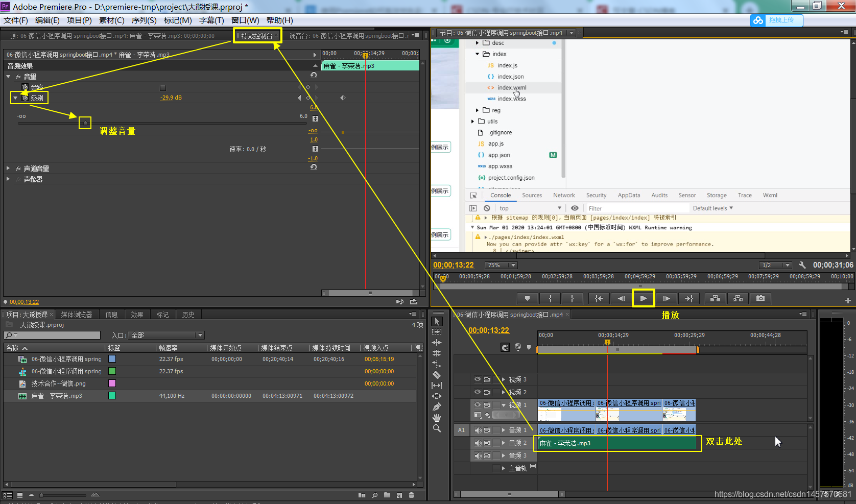Select the Ripple Edit tool
The width and height of the screenshot is (856, 504).
pyautogui.click(x=437, y=343)
